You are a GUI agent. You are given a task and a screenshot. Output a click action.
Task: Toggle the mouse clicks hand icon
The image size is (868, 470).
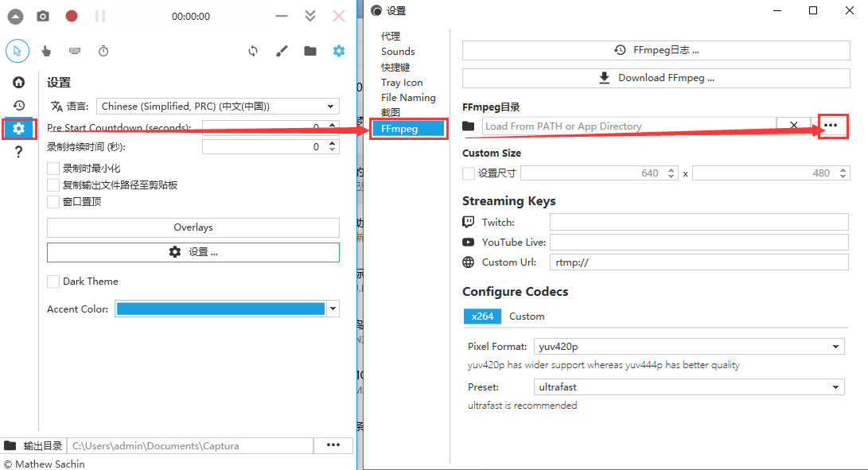coord(46,51)
